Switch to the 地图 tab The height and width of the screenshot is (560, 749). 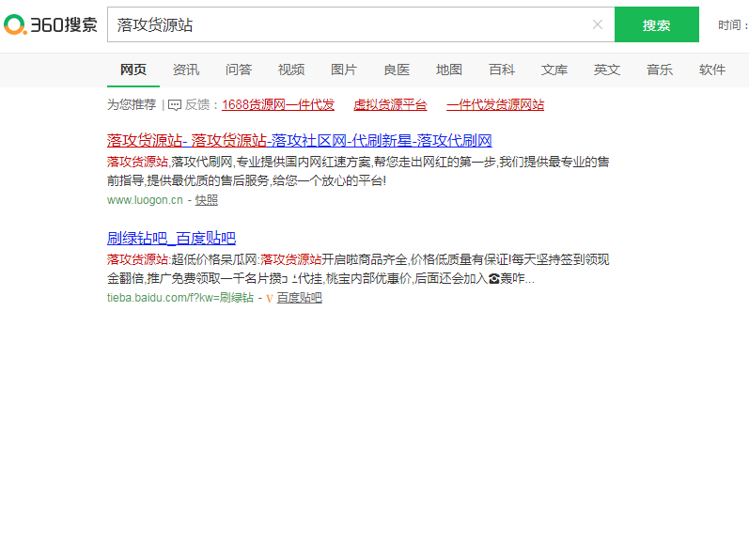pyautogui.click(x=449, y=70)
